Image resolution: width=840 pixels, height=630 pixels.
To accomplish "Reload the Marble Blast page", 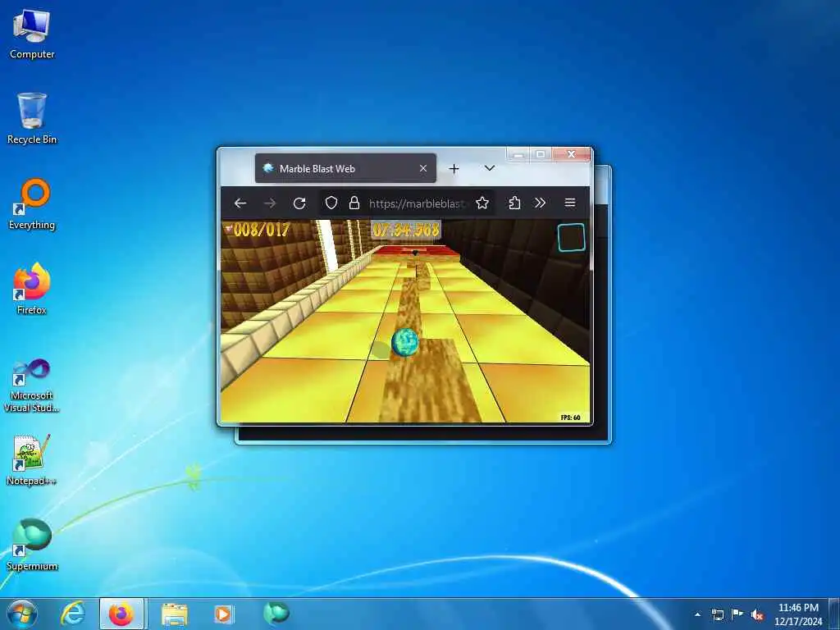I will [299, 203].
